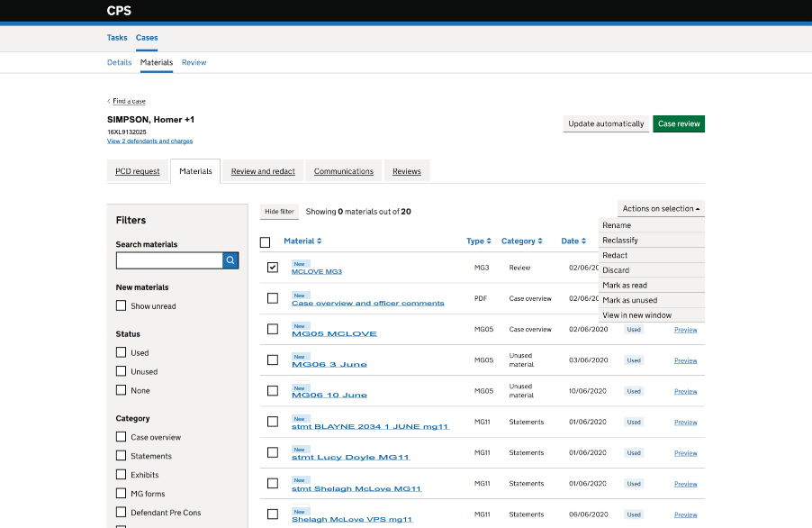Select the MG06 3 June row checkbox
This screenshot has width=812, height=528.
273,360
